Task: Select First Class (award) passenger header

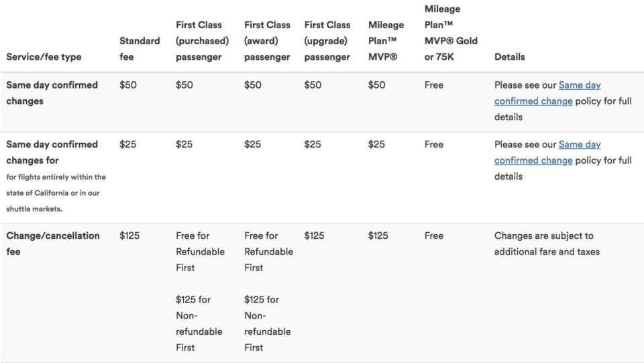Action: click(267, 41)
